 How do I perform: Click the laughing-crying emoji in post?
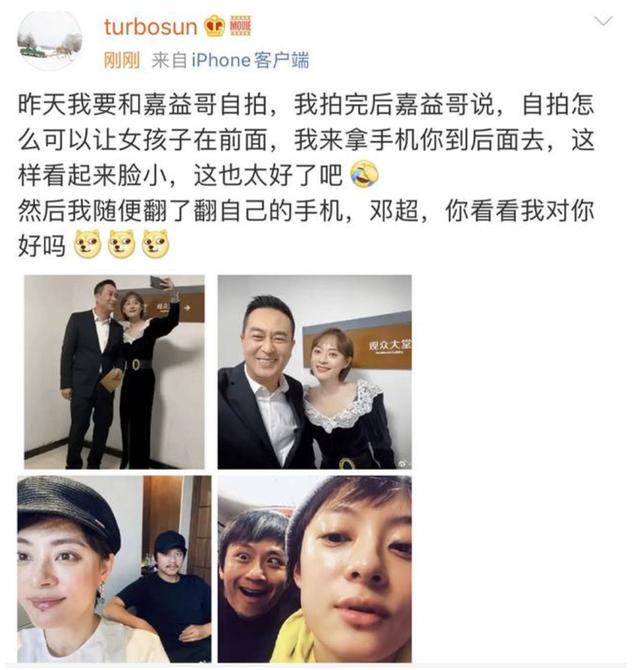364,174
